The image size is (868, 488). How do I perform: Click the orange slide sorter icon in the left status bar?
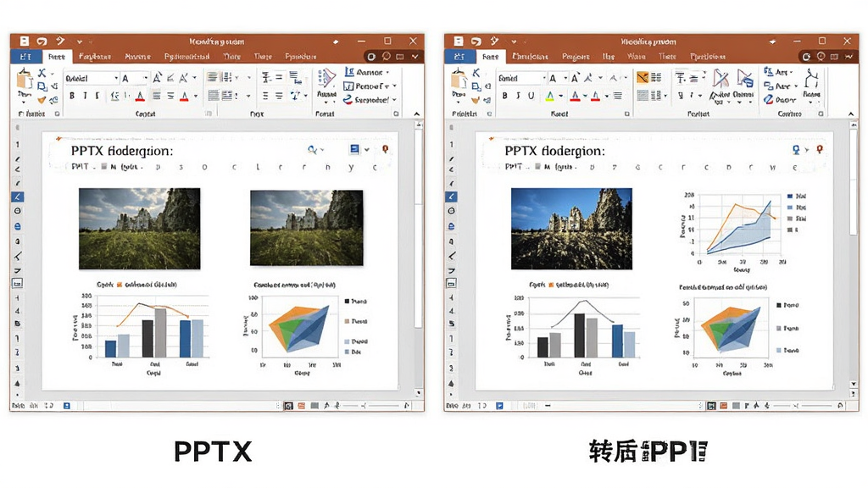point(302,406)
